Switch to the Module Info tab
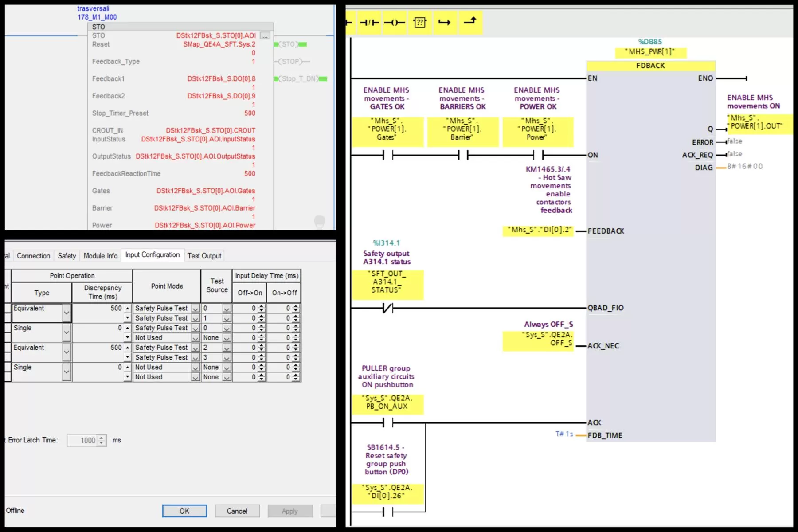 point(101,256)
